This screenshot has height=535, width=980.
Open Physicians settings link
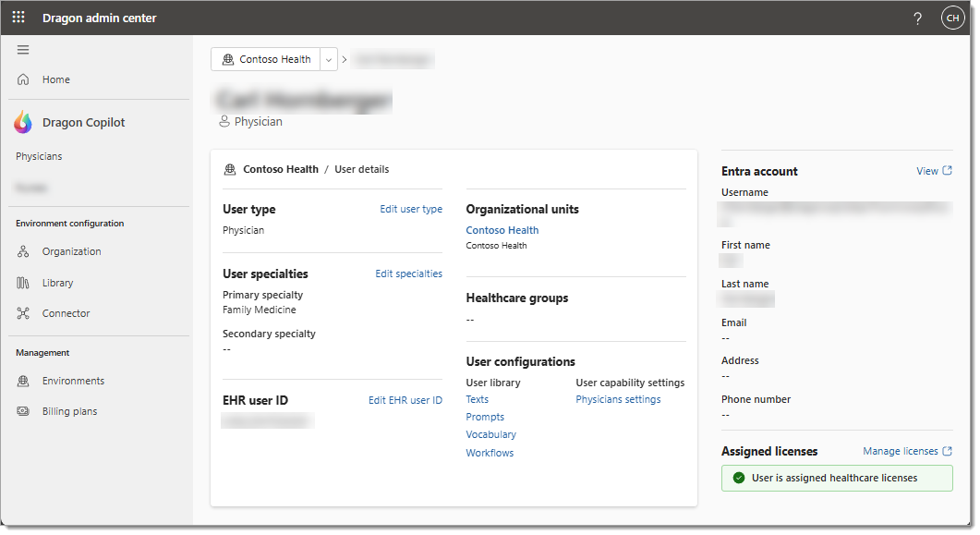(x=618, y=399)
